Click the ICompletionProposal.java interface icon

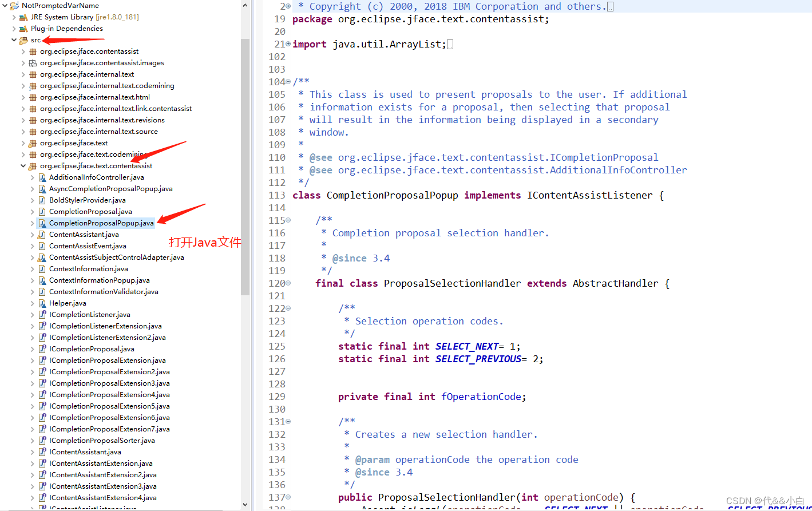pos(42,349)
